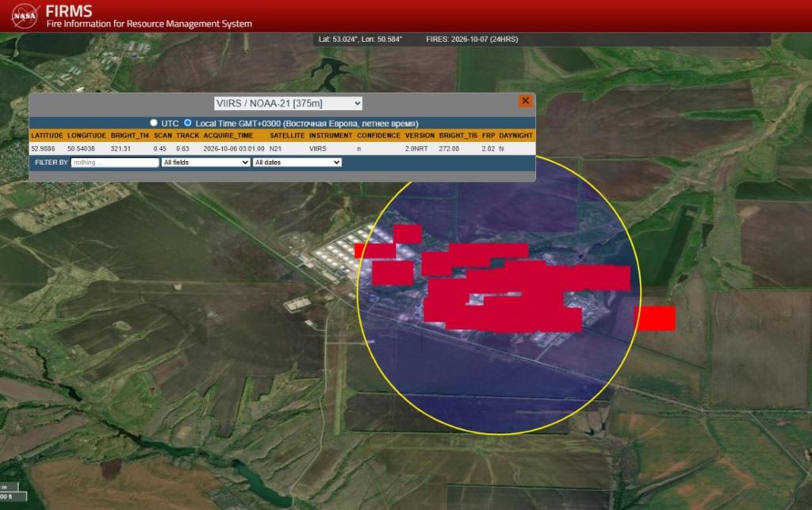Click the isolated red fire pixel outside the yellow circle
The width and height of the screenshot is (812, 510).
(x=655, y=318)
